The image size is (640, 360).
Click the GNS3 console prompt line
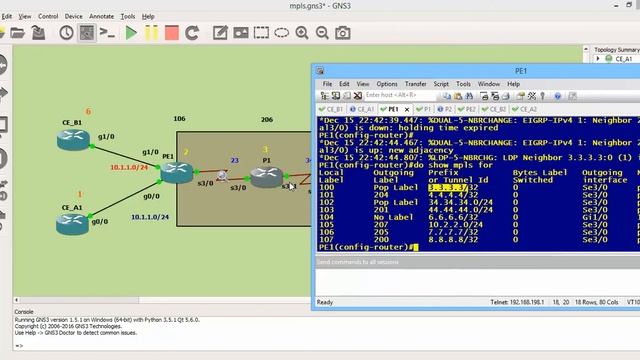pyautogui.click(x=19, y=346)
